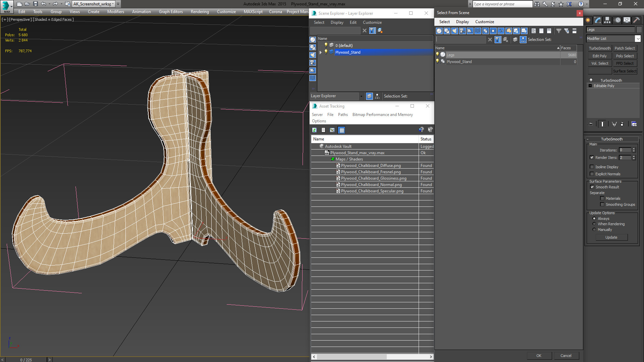Toggle Render Iters checkbox
The image size is (644, 362).
(x=592, y=158)
